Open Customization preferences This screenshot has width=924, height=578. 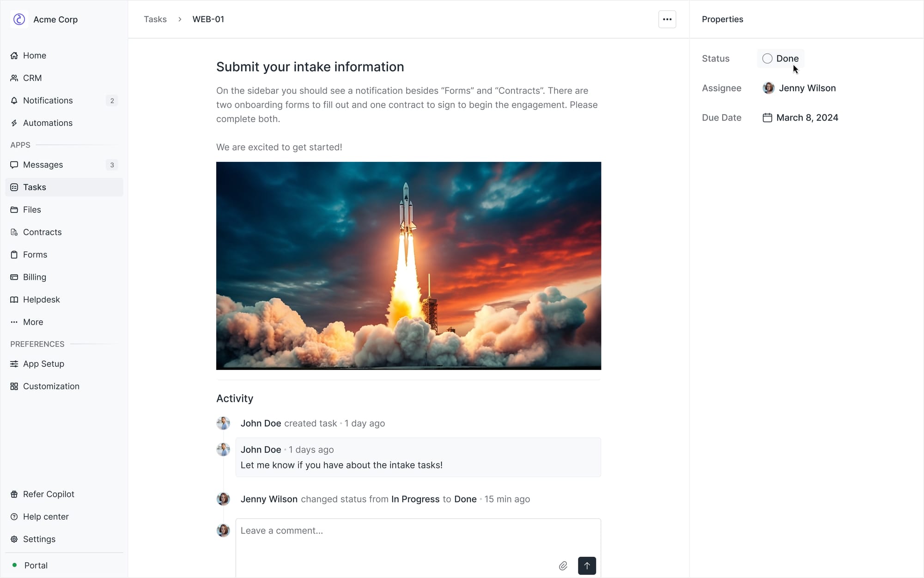pos(51,386)
